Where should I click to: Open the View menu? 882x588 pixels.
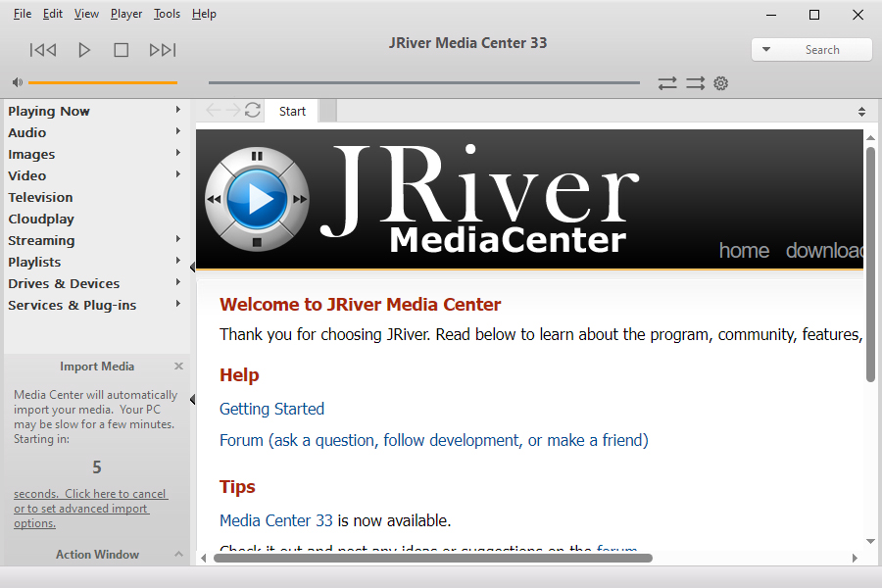tap(86, 14)
